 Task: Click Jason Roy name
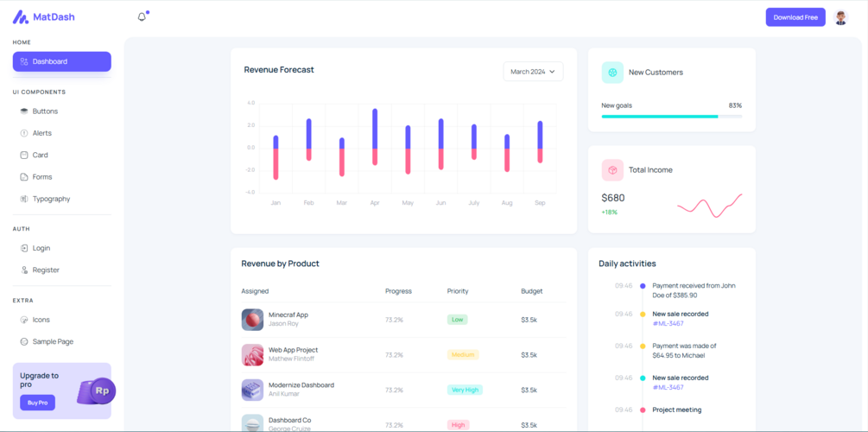(283, 323)
